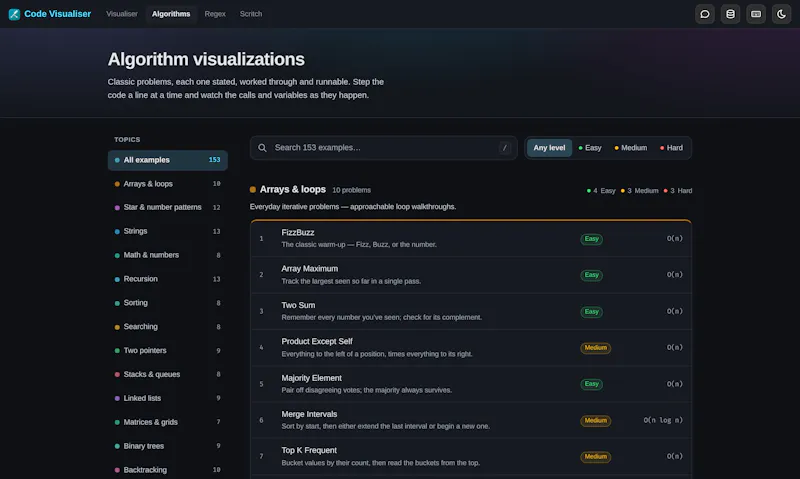Click the O(n) value on Two Sum row

click(x=674, y=311)
